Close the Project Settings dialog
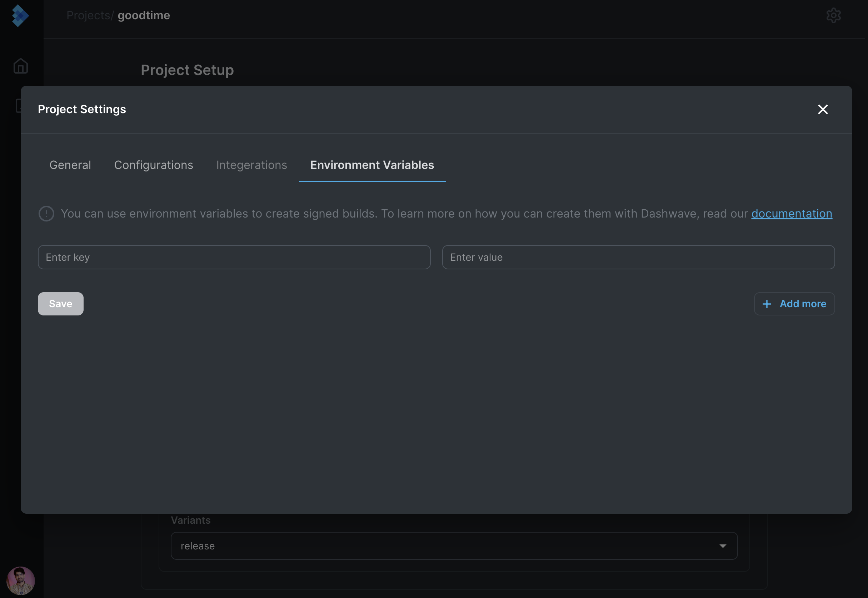This screenshot has height=598, width=868. point(823,109)
